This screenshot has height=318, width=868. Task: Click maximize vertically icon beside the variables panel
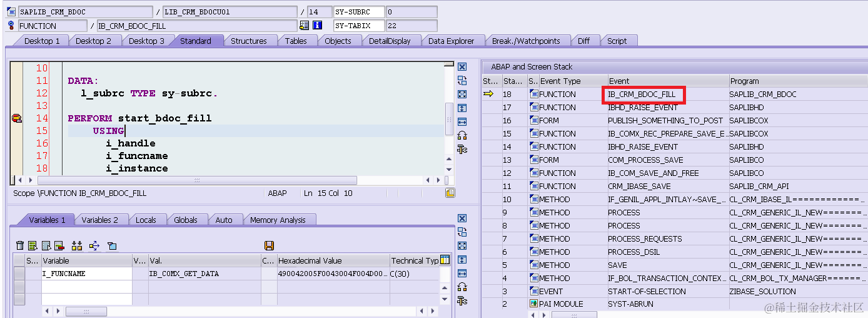click(462, 260)
